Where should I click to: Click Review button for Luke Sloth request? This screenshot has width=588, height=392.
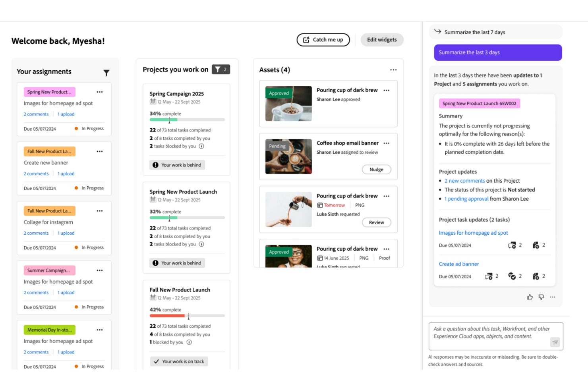coord(376,222)
